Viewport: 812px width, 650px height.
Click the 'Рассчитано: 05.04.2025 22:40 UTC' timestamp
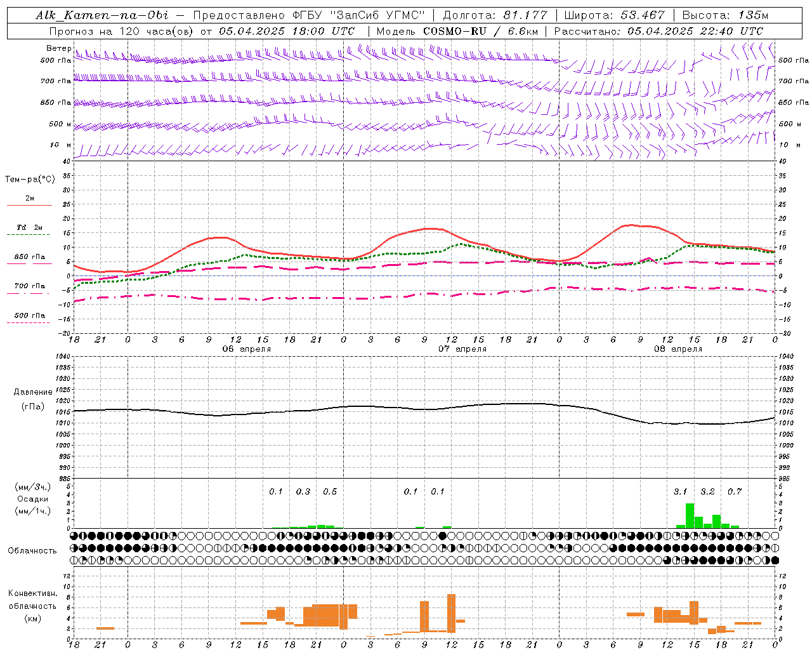coord(658,31)
